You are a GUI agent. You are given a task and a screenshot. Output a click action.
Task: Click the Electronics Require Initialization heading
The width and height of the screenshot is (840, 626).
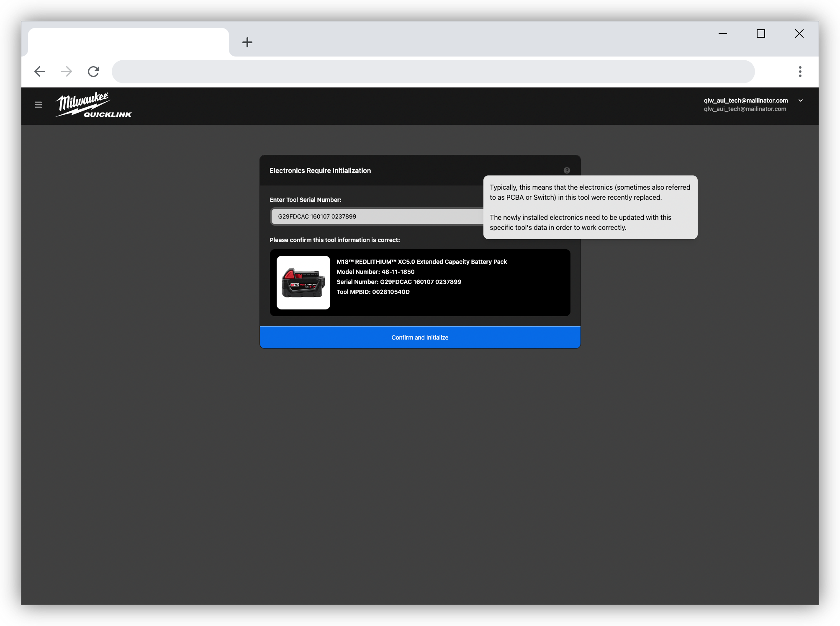pos(320,170)
